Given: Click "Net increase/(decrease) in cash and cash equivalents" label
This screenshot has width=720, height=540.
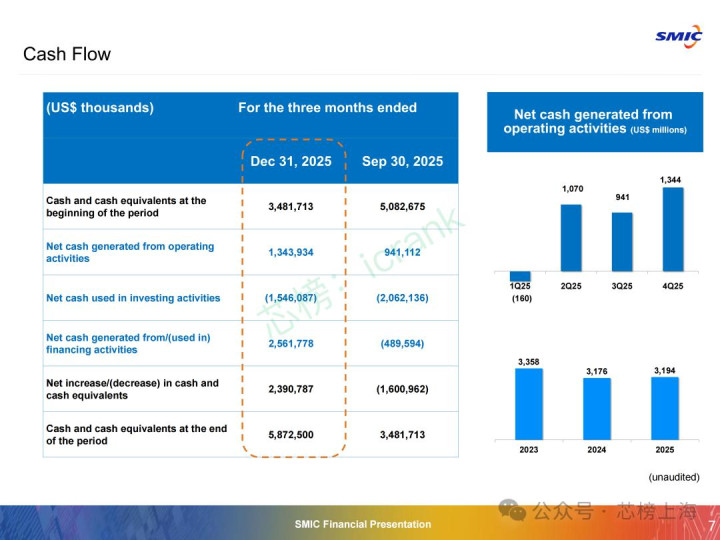Looking at the screenshot, I should (x=132, y=389).
